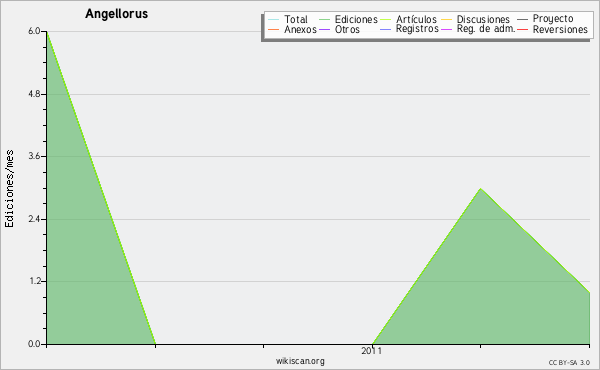Click the Reversiones legend label

560,29
